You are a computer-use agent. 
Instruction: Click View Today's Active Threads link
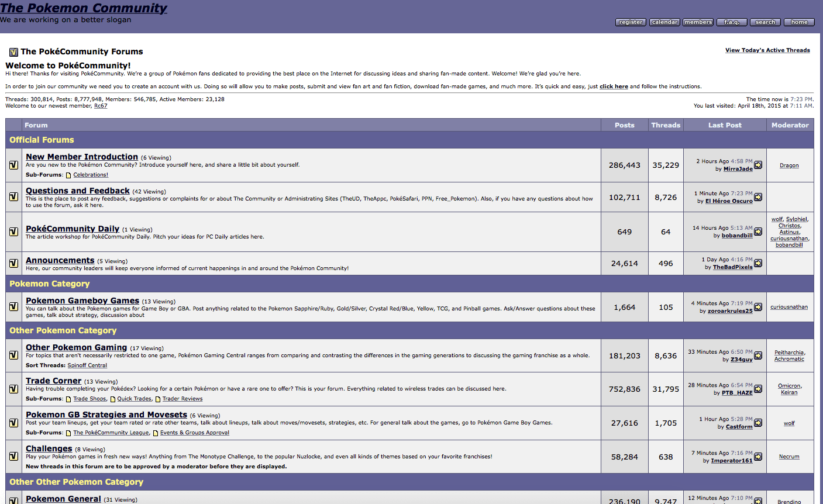click(x=767, y=50)
